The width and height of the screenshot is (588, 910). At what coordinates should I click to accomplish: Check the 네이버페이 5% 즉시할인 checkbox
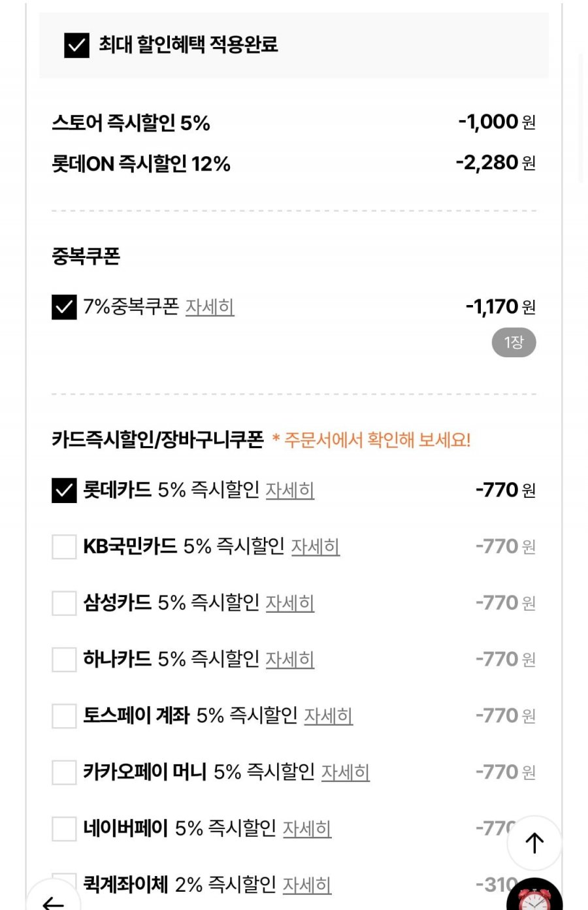pos(64,829)
